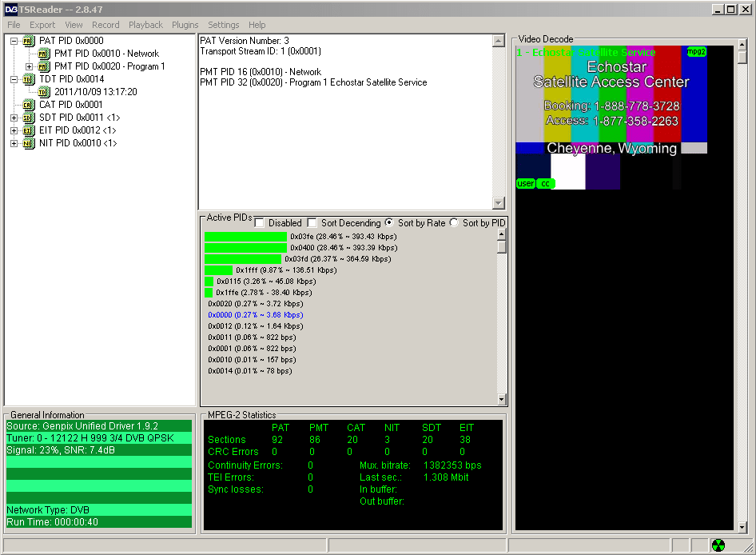This screenshot has width=756, height=555.
Task: Click the PMT PID 0x0010 Network icon
Action: (x=44, y=54)
